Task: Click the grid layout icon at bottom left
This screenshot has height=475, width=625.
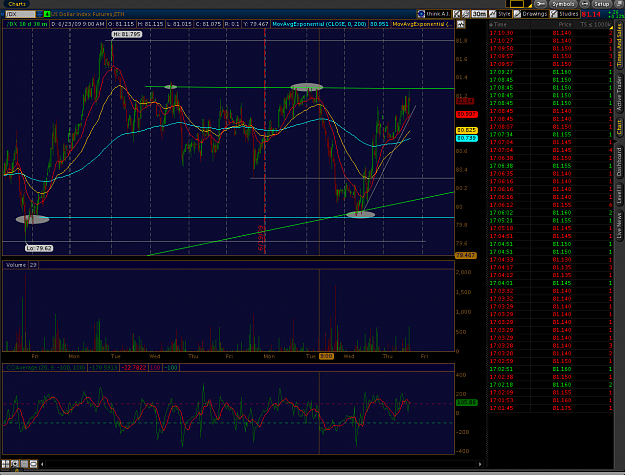Action: click(6, 464)
